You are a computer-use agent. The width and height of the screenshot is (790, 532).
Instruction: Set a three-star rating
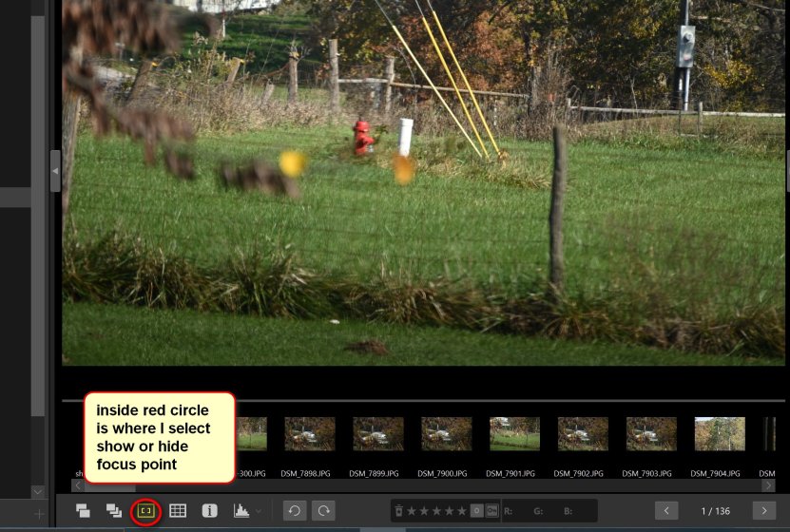(x=436, y=511)
